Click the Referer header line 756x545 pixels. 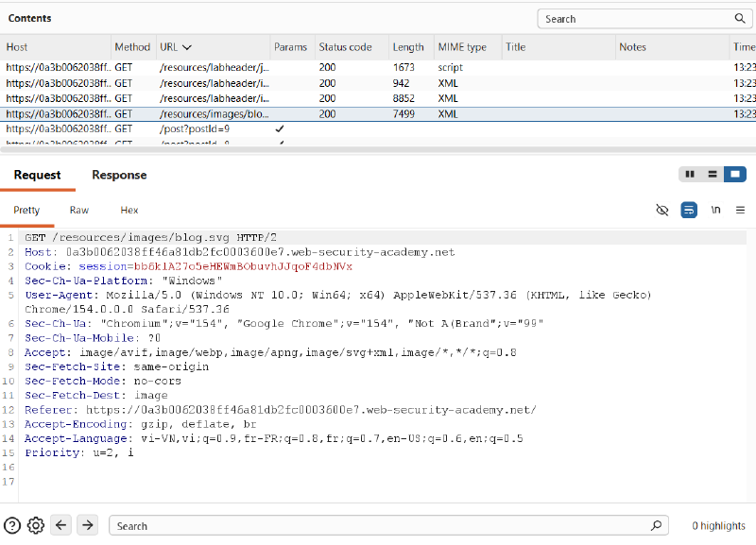point(280,410)
